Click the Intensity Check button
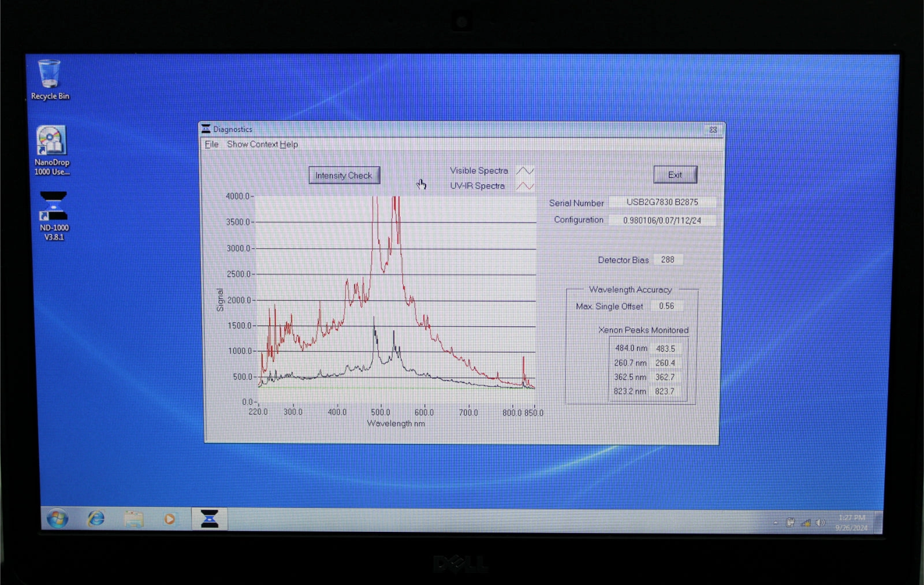 (x=344, y=176)
